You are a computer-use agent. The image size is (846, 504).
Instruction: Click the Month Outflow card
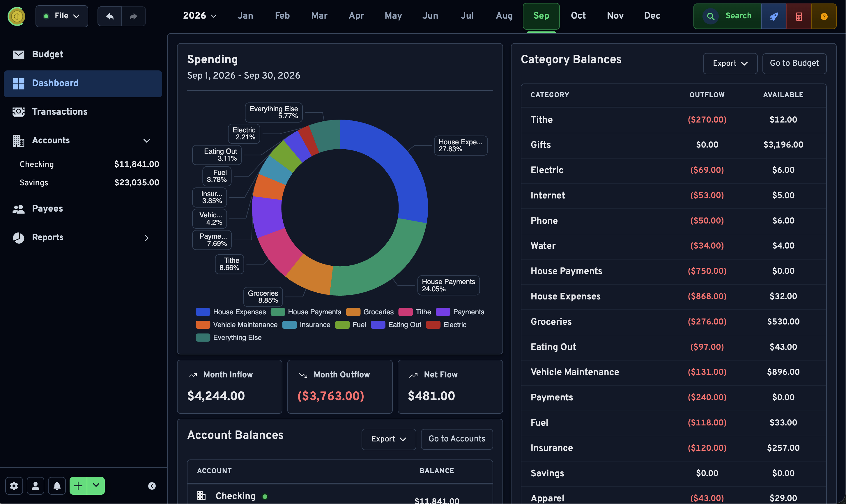[x=340, y=387]
